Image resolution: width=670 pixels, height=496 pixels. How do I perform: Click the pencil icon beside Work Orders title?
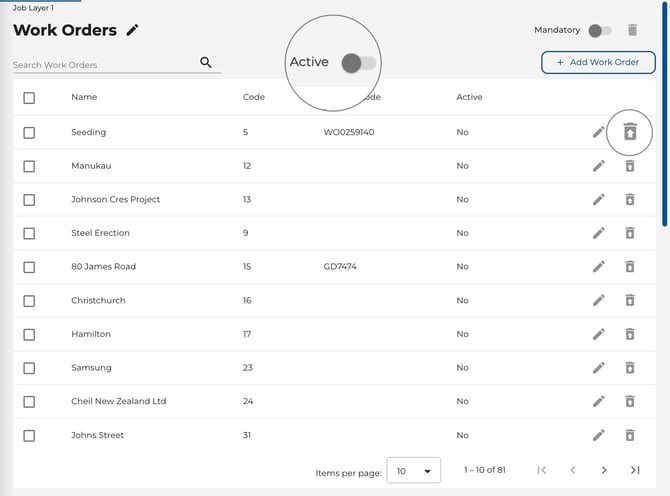pyautogui.click(x=133, y=30)
